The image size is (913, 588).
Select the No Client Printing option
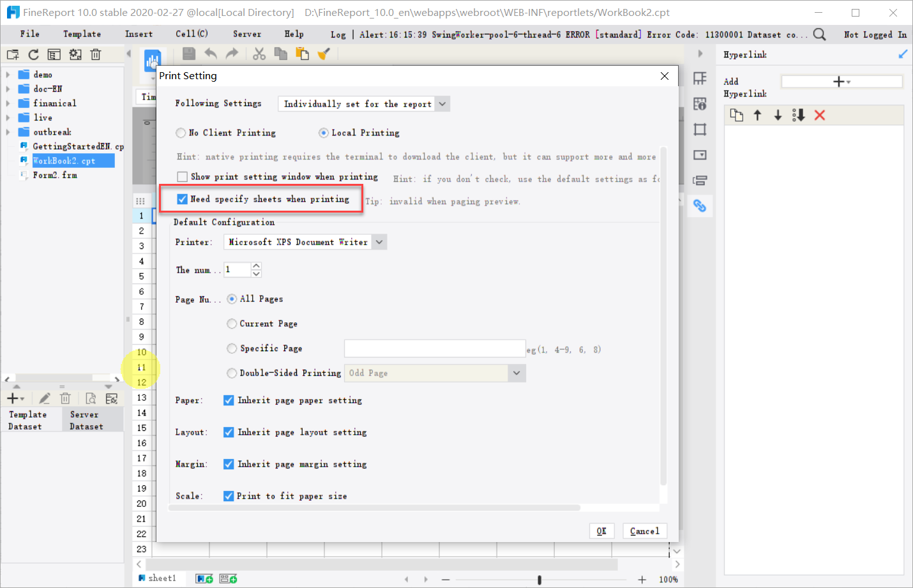pyautogui.click(x=181, y=133)
